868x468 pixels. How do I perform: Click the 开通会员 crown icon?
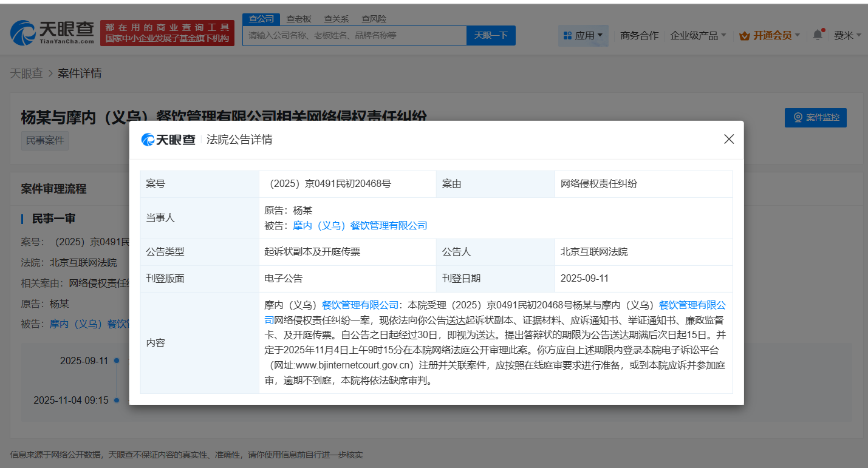click(x=744, y=36)
